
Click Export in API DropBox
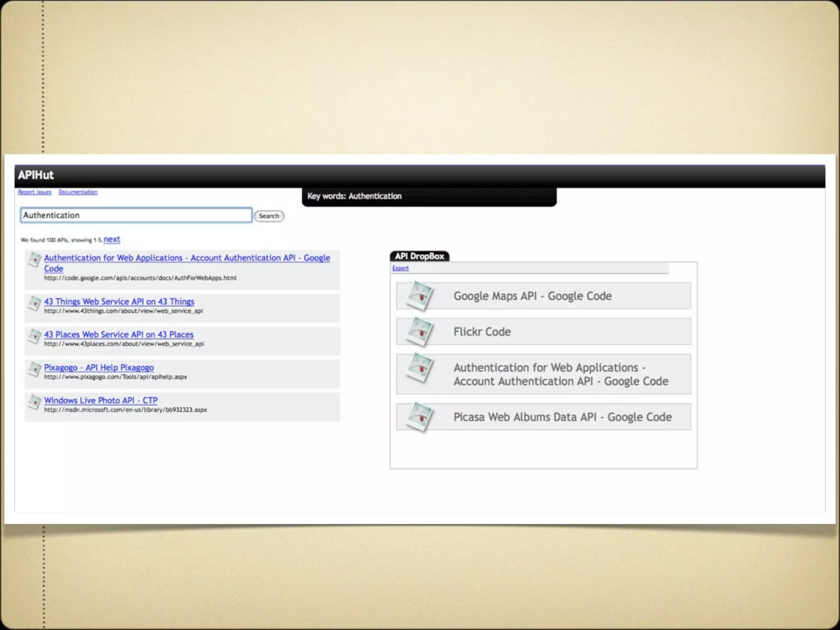(400, 268)
